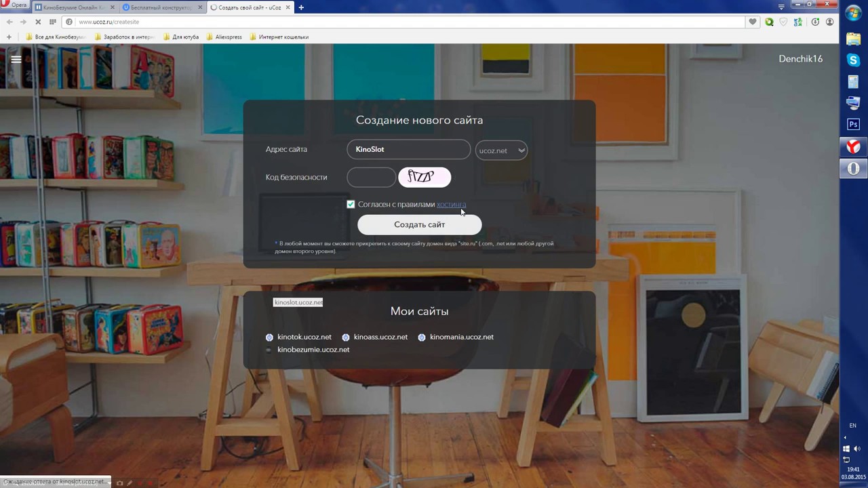Bookmark page with heart icon
This screenshot has height=488, width=868.
click(752, 22)
